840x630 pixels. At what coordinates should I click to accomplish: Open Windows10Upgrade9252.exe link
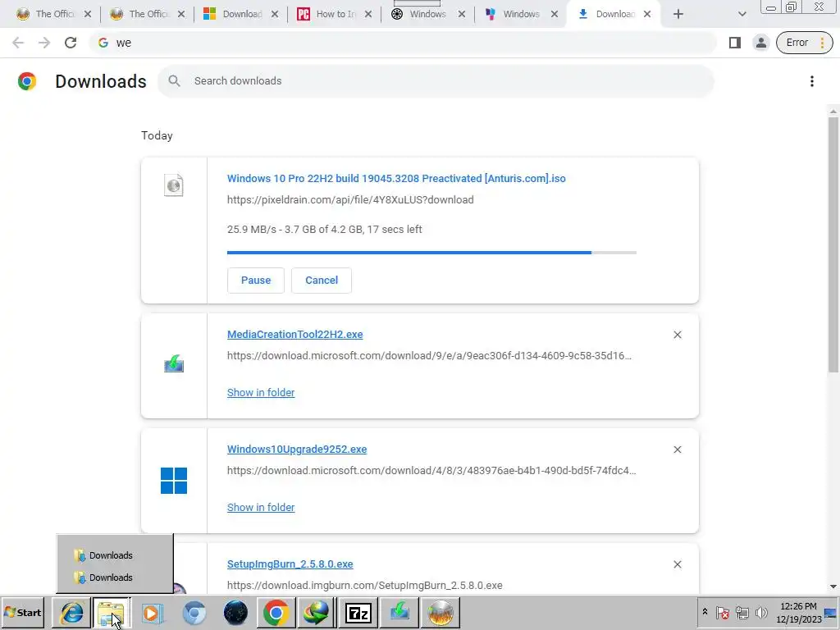297,450
